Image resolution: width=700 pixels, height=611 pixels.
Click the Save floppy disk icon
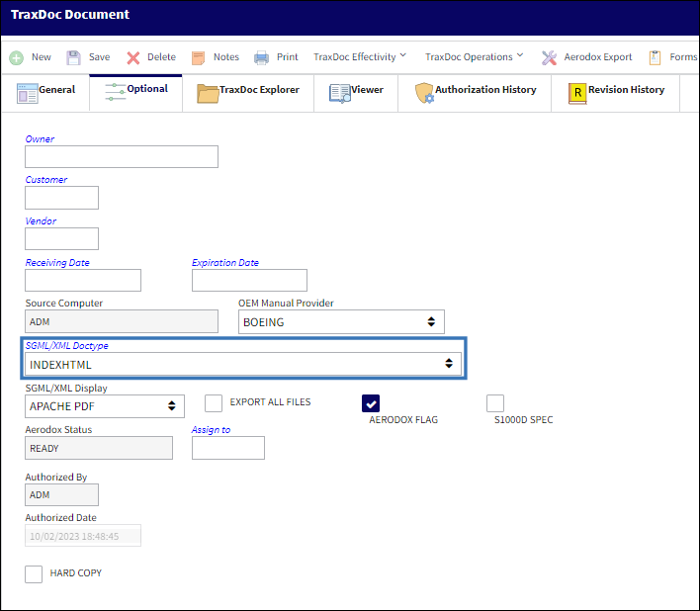(x=74, y=58)
